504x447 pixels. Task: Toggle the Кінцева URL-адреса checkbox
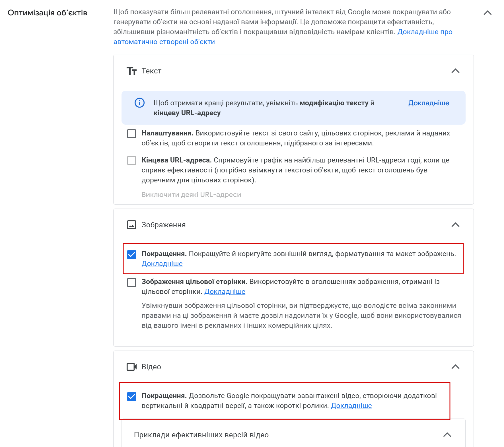click(x=131, y=160)
